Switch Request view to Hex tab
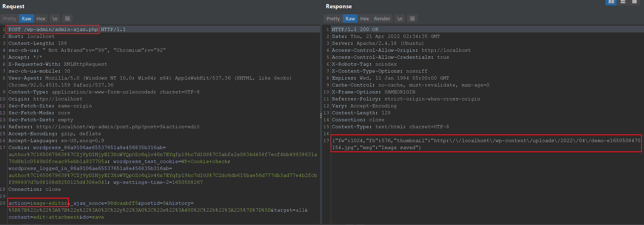 (x=41, y=19)
